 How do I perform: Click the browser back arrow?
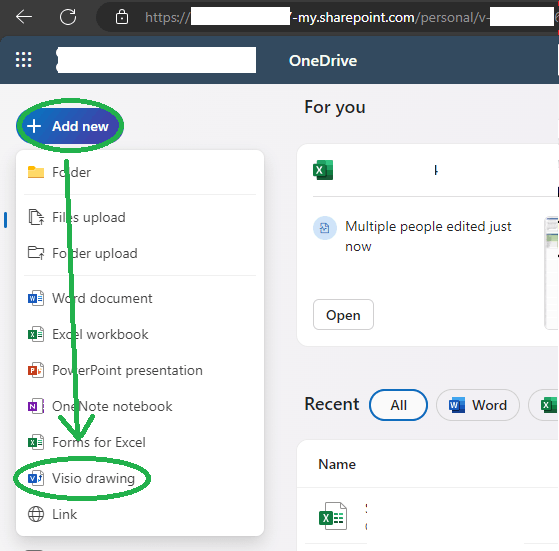pyautogui.click(x=24, y=17)
